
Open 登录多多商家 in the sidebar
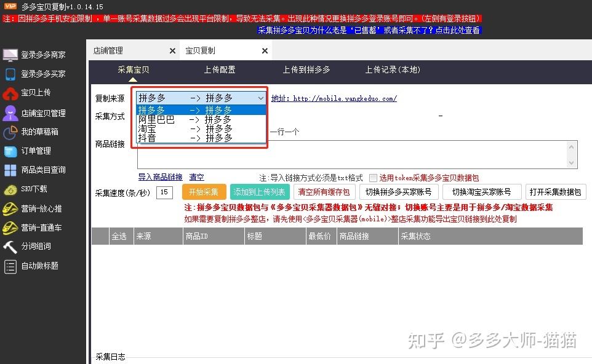click(44, 55)
